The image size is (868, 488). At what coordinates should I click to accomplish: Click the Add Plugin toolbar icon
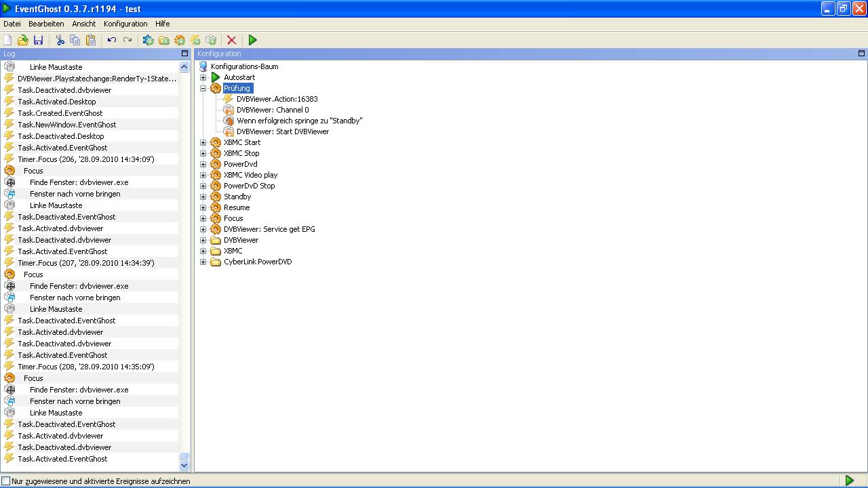click(148, 41)
